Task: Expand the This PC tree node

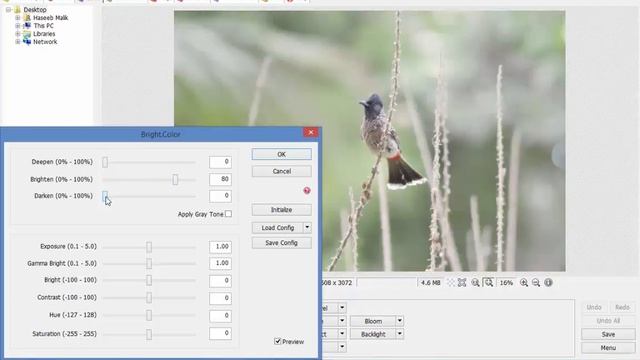Action: 18,26
